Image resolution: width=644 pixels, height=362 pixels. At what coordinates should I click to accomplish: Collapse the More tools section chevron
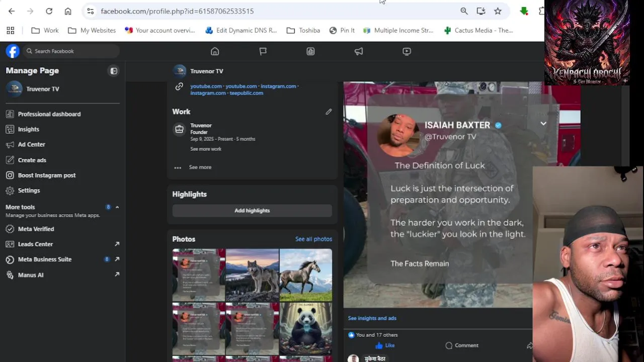[117, 207]
